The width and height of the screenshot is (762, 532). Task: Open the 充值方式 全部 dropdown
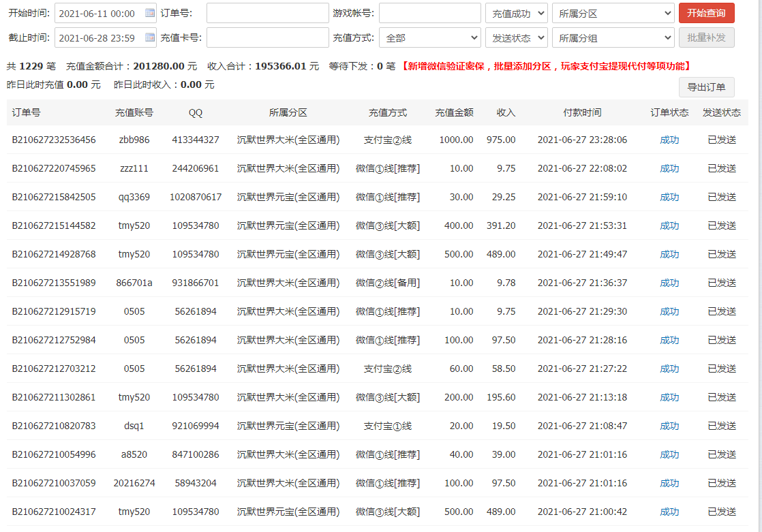tap(430, 37)
